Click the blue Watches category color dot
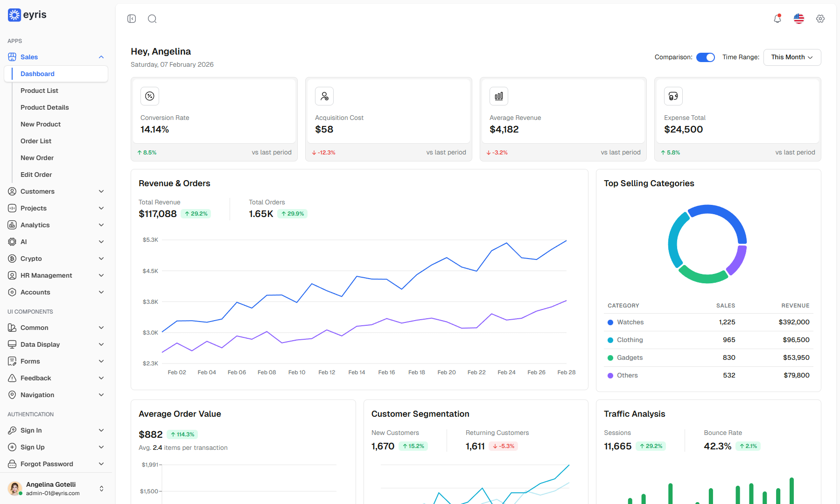The image size is (840, 504). tap(610, 322)
